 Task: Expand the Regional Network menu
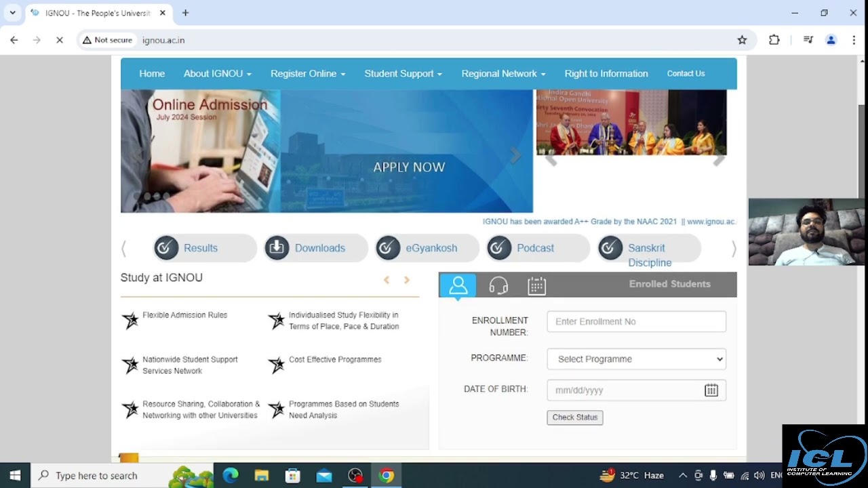[503, 74]
